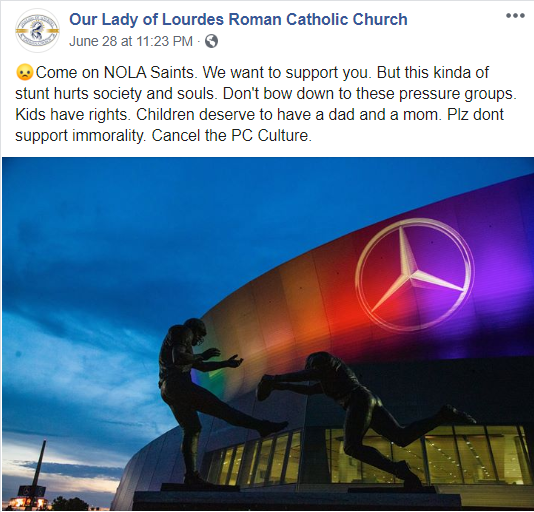
Task: Open the June 28 at 11:23 PM timestamp
Action: 131,42
